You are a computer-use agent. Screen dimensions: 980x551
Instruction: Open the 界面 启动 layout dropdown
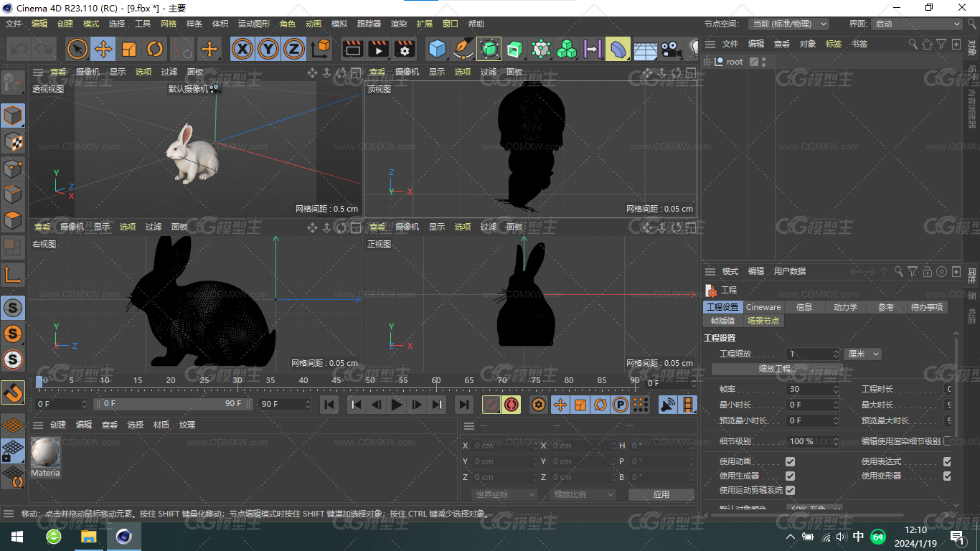click(x=916, y=24)
